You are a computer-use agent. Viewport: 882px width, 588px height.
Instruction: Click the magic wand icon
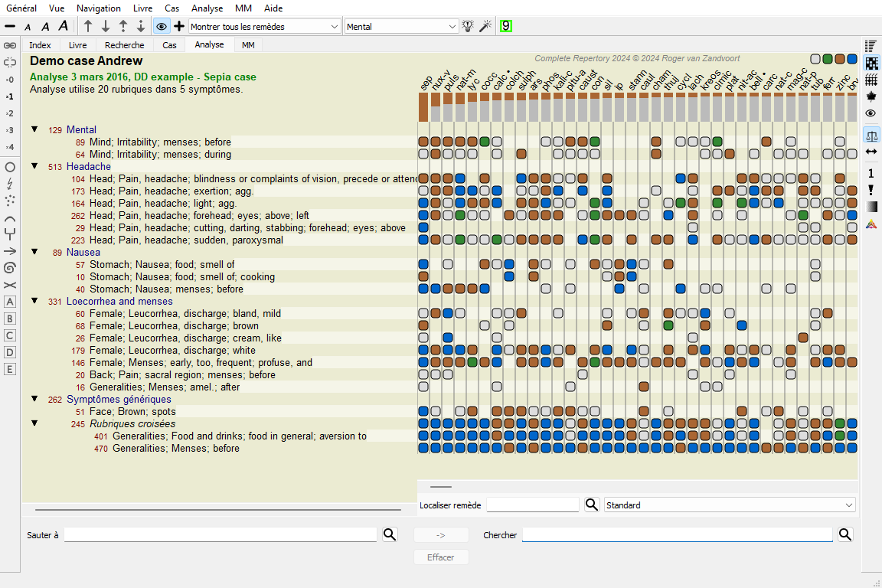pyautogui.click(x=484, y=26)
